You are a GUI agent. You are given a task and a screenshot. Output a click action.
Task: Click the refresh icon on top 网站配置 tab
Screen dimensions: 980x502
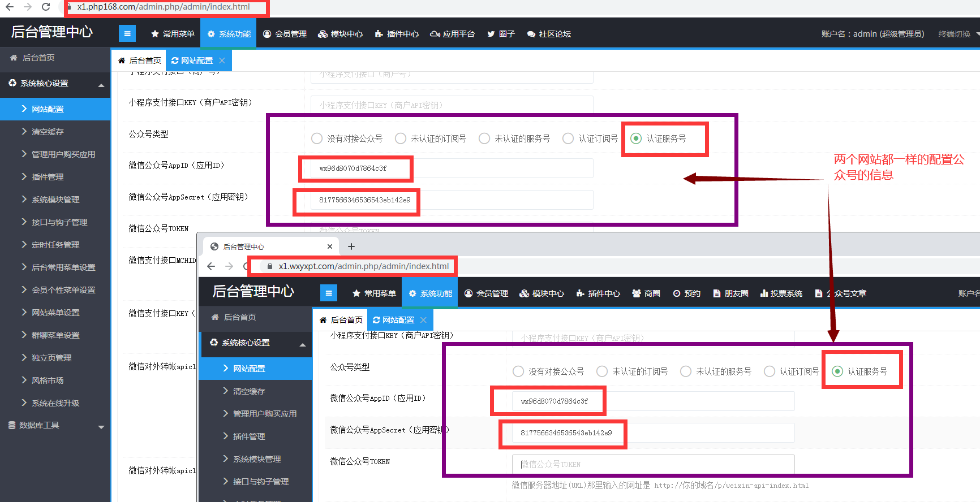click(x=175, y=60)
